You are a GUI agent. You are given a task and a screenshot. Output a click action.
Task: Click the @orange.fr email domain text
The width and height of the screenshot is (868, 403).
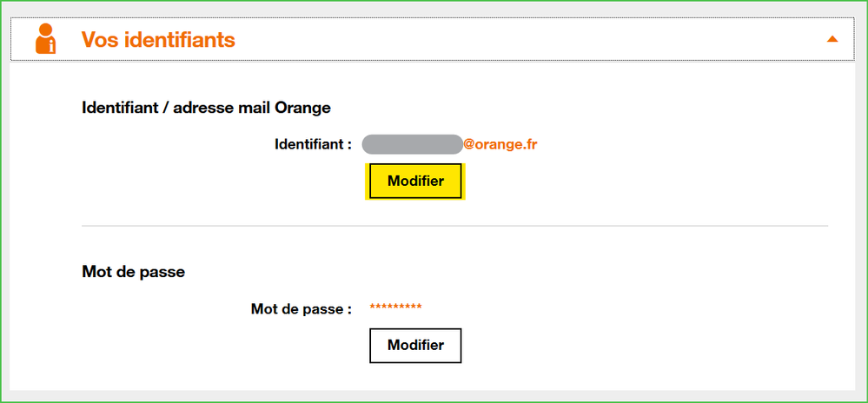[x=500, y=144]
